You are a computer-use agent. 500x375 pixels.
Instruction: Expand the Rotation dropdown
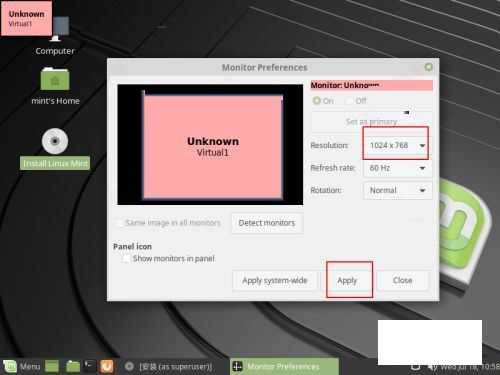397,190
